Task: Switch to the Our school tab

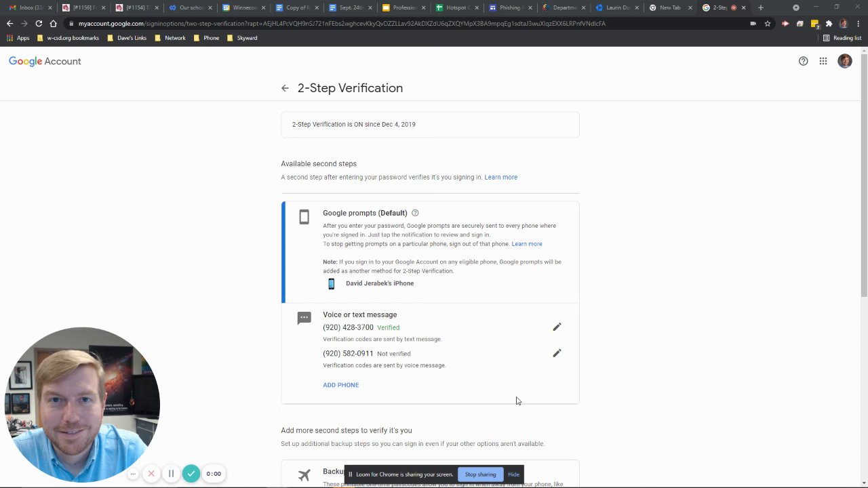Action: (190, 7)
